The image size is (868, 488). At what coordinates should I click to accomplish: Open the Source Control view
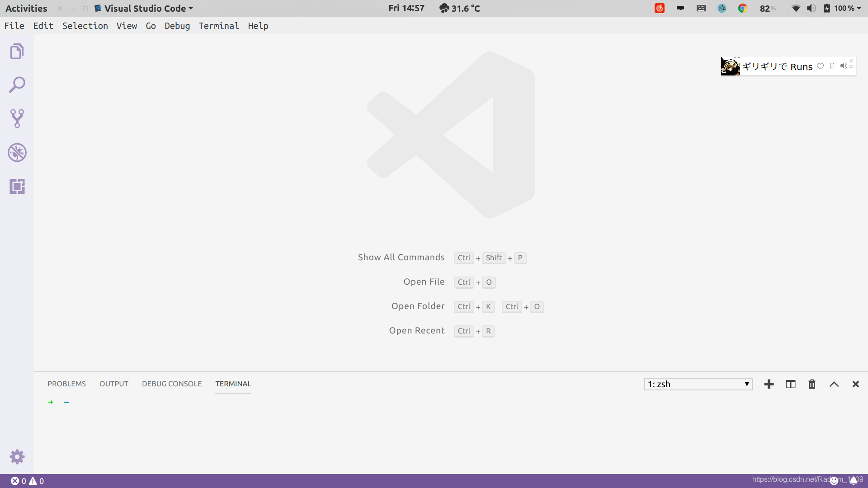(17, 118)
